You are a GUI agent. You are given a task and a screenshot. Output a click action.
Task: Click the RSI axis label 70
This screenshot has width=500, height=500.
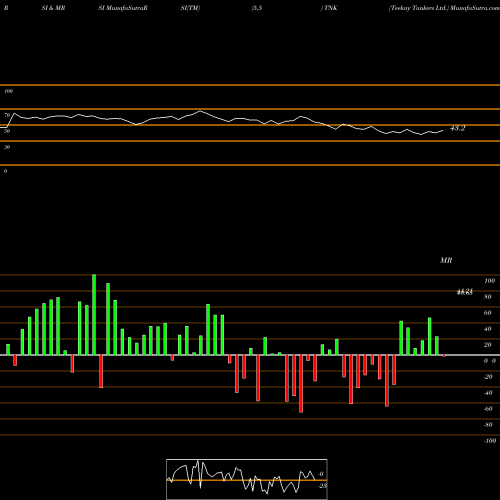[7, 115]
